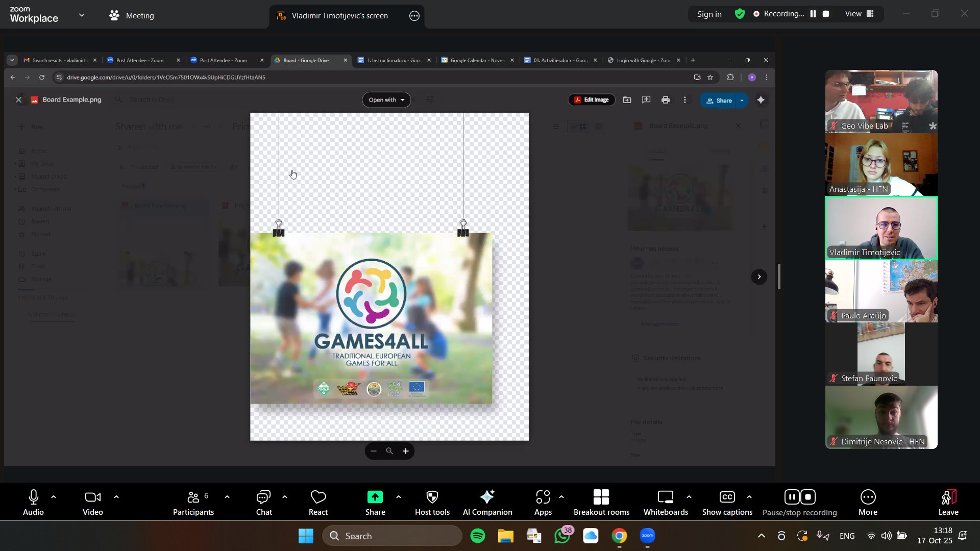This screenshot has width=980, height=551.
Task: Toggle the Video camera on or off
Action: point(93,503)
